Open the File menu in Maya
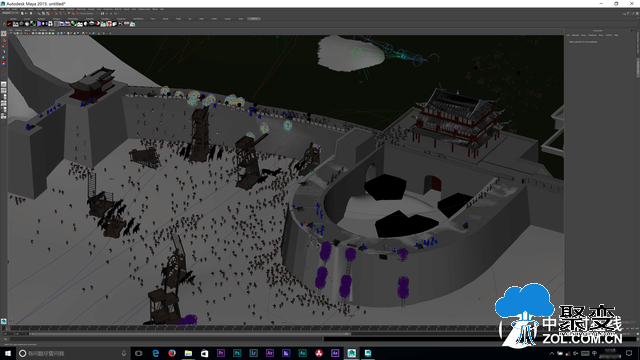 4,9
